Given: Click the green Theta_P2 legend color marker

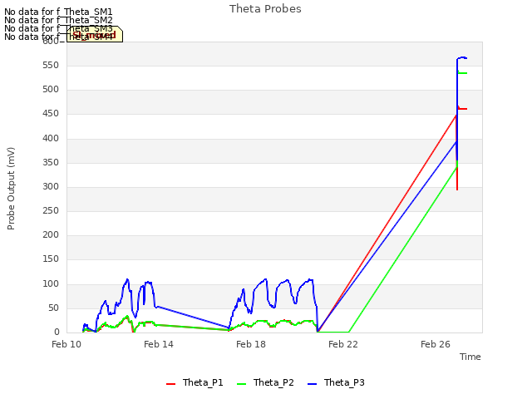Looking at the screenshot, I should [x=241, y=384].
